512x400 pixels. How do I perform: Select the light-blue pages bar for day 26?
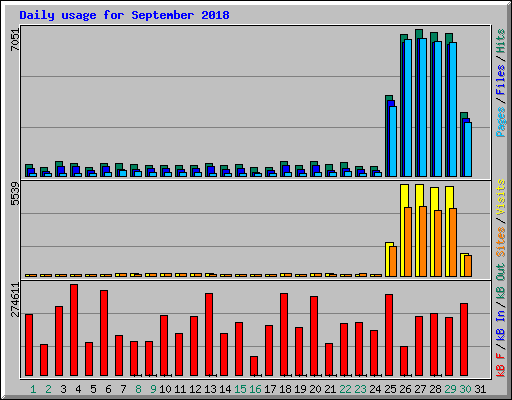tap(408, 108)
